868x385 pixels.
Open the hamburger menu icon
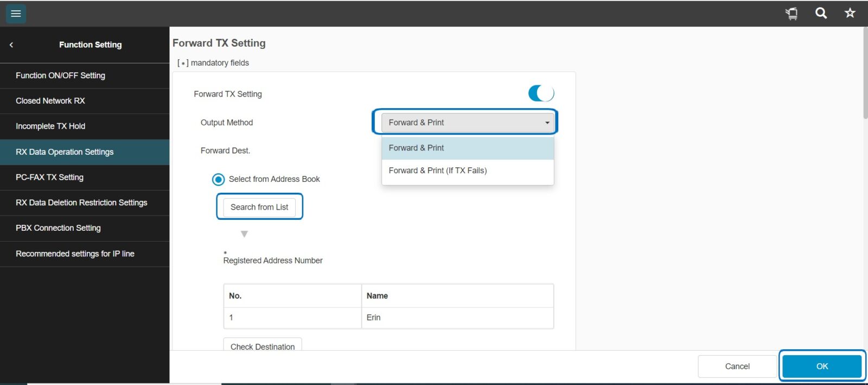(16, 14)
